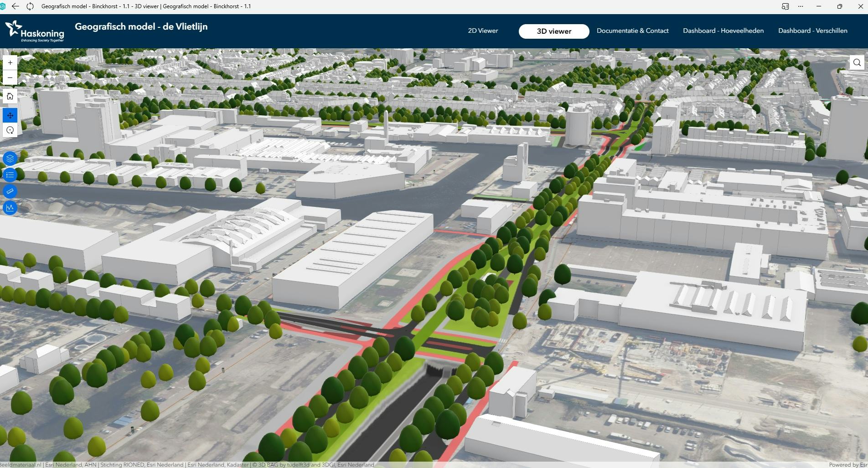The width and height of the screenshot is (868, 468).
Task: Switch to Rotate navigation mode
Action: pos(10,130)
